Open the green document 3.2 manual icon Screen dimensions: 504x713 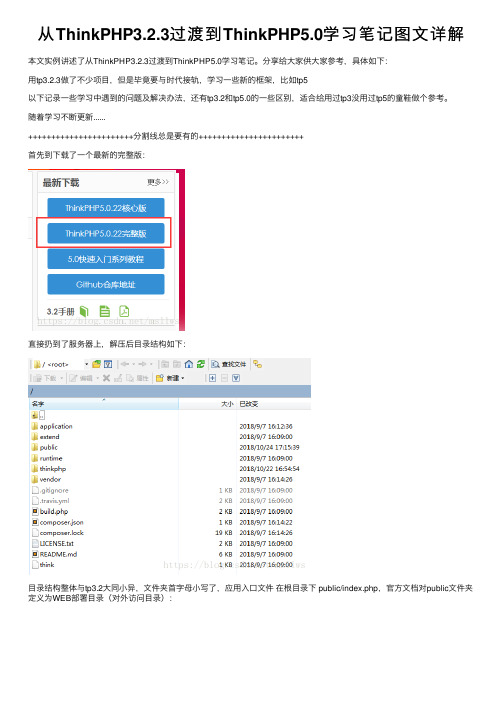click(x=105, y=311)
